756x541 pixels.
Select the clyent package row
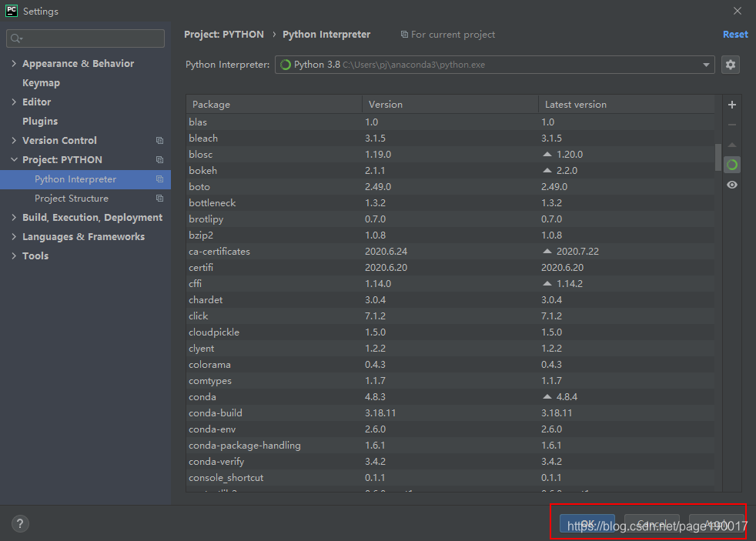pos(450,349)
